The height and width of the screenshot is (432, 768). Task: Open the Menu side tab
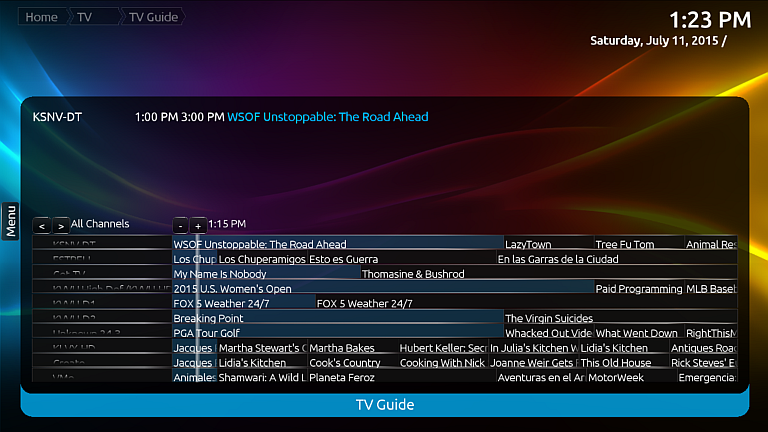point(10,221)
